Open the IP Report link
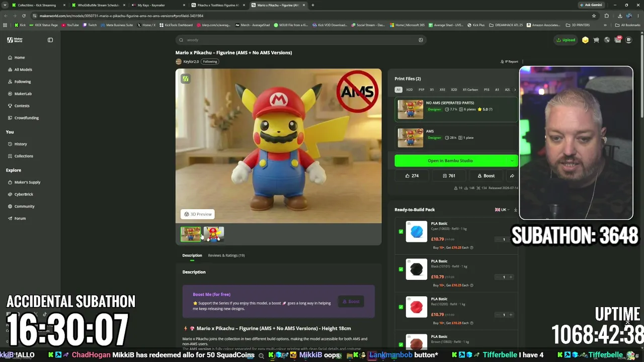 click(x=509, y=61)
